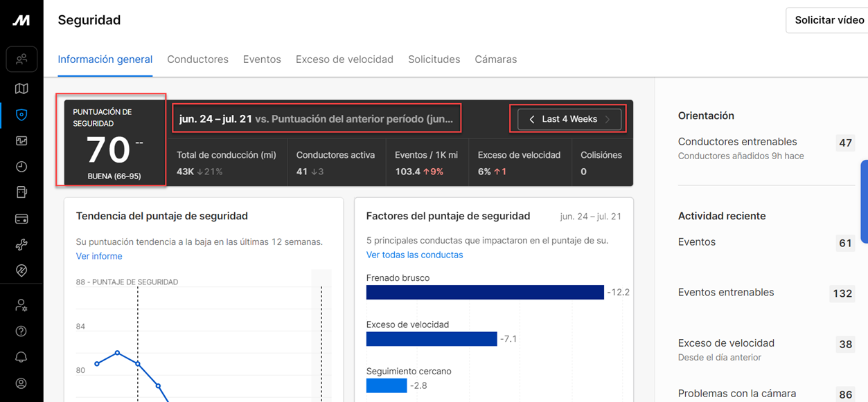Image resolution: width=868 pixels, height=402 pixels.
Task: Select the Safety shield icon in sidebar
Action: tap(21, 115)
